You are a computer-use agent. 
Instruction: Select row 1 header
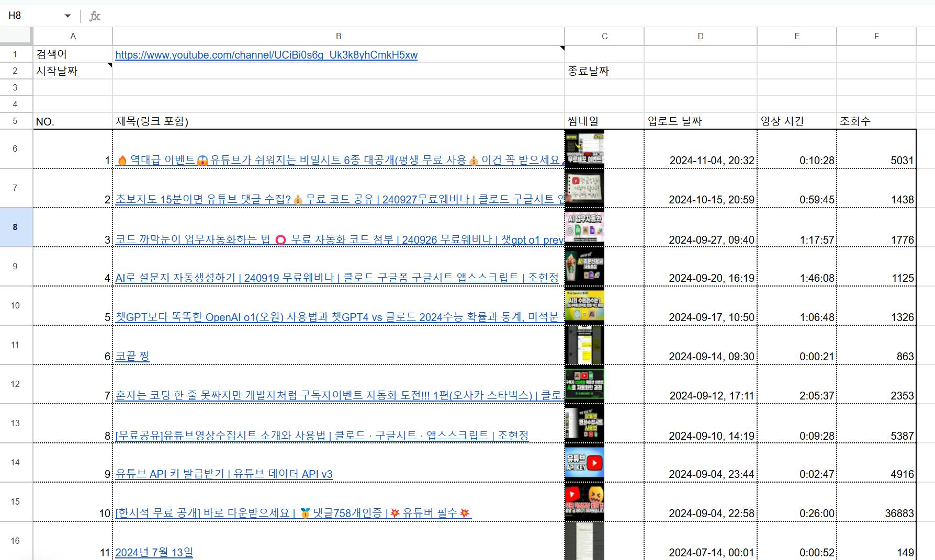[15, 54]
